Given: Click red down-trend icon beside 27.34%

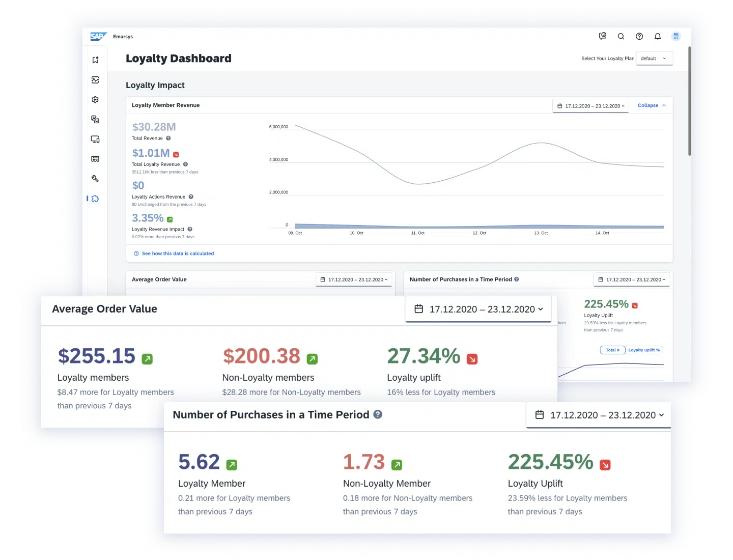Looking at the screenshot, I should [x=472, y=359].
